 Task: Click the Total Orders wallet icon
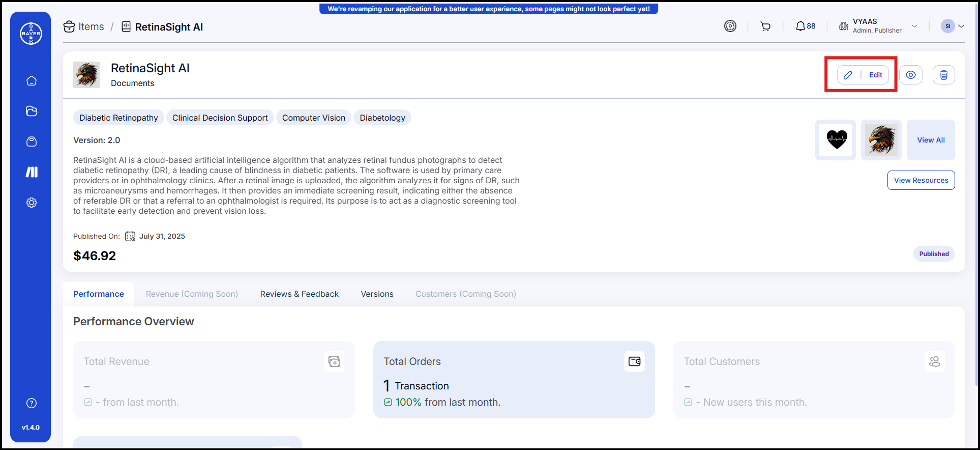635,361
